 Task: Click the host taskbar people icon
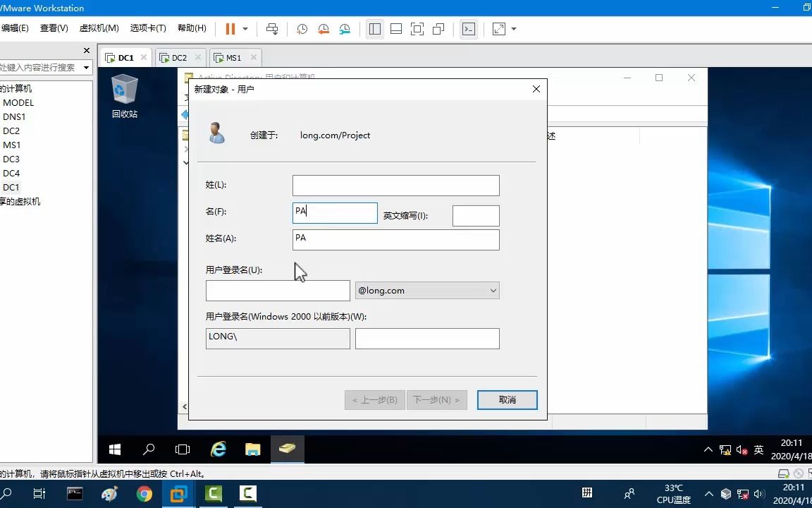629,493
